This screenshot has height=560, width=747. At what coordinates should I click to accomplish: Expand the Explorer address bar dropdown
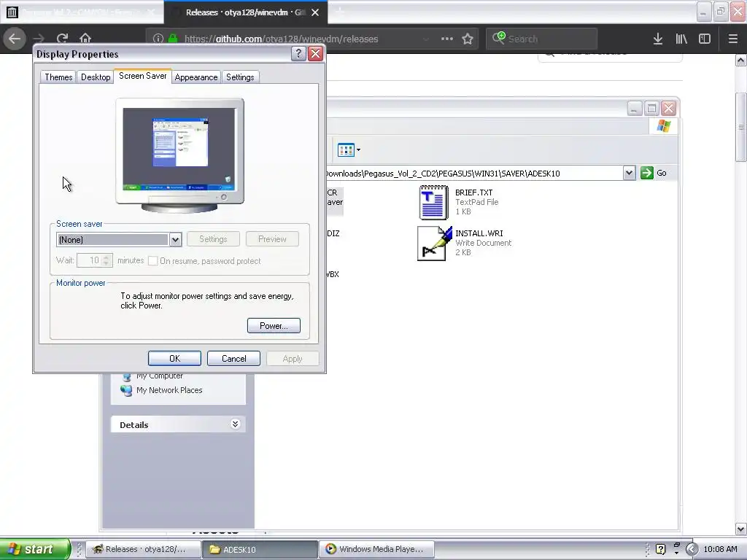[629, 173]
